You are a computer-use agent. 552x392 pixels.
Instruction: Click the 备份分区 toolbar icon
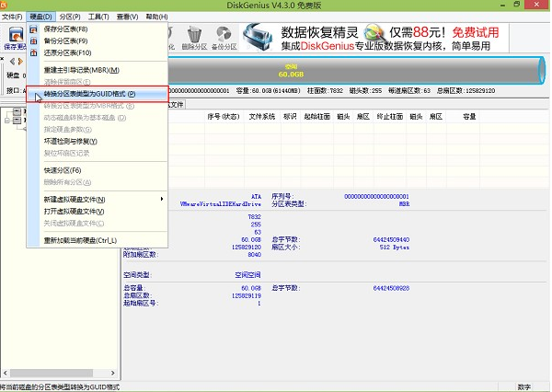[x=224, y=38]
